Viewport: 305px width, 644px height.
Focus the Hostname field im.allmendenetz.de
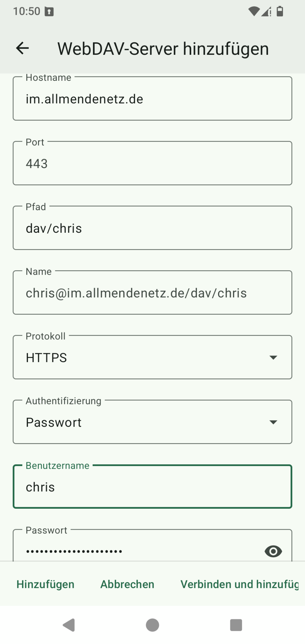[x=152, y=99]
